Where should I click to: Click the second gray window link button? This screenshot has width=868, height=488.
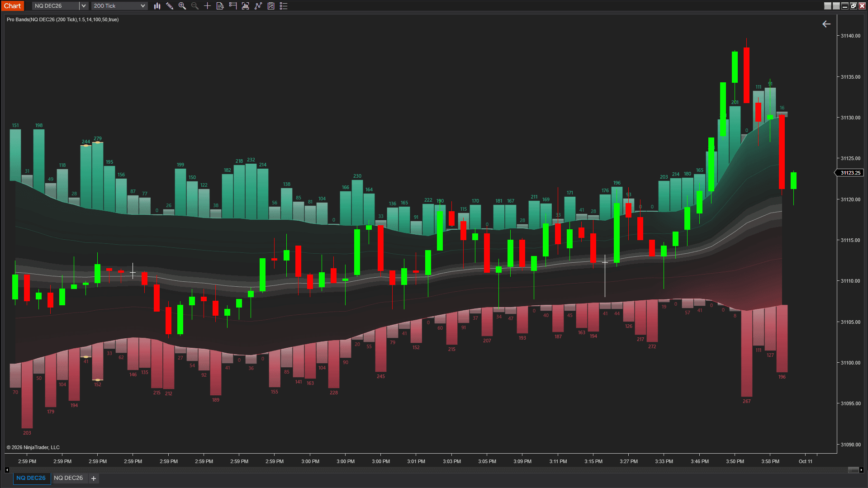[836, 6]
